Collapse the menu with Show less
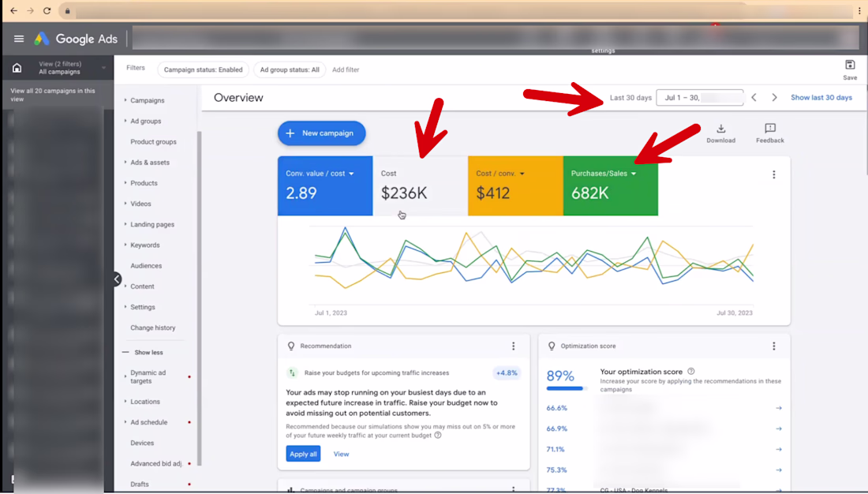868x494 pixels. [143, 352]
